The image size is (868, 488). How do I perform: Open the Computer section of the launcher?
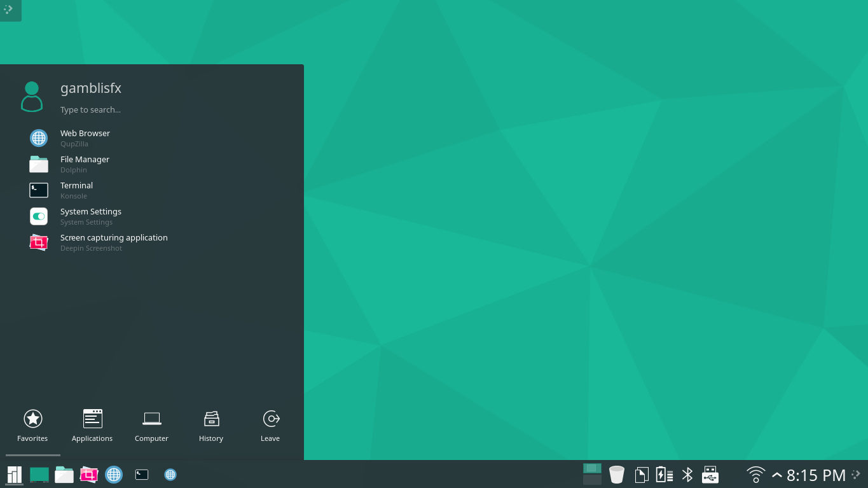[151, 425]
